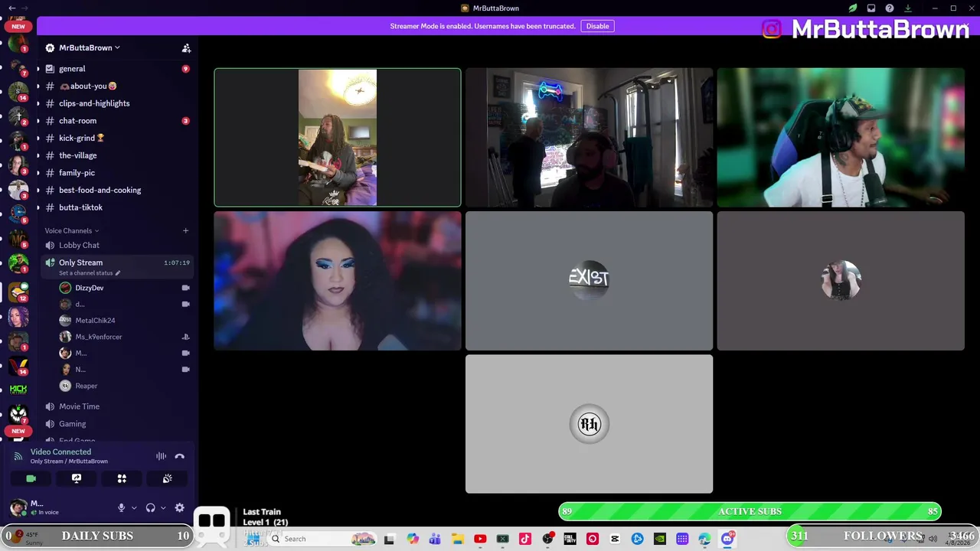
Task: Join the Lobby Chat voice channel
Action: pos(115,245)
